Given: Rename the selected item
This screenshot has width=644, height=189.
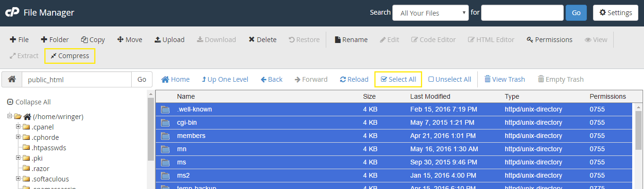Looking at the screenshot, I should pyautogui.click(x=351, y=40).
